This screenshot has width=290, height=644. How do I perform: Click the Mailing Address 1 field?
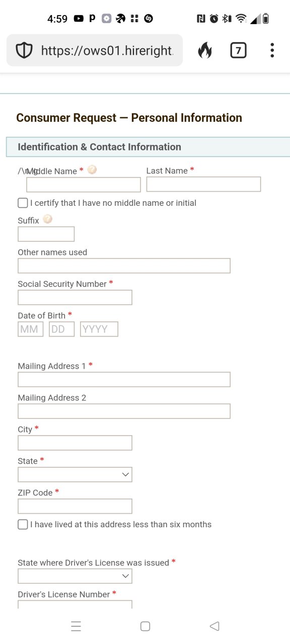[x=124, y=379]
